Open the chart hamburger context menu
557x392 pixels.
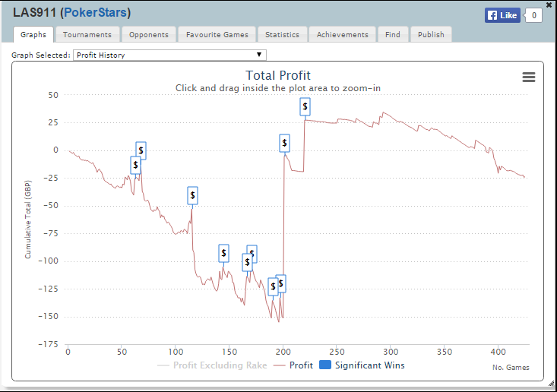pos(529,77)
